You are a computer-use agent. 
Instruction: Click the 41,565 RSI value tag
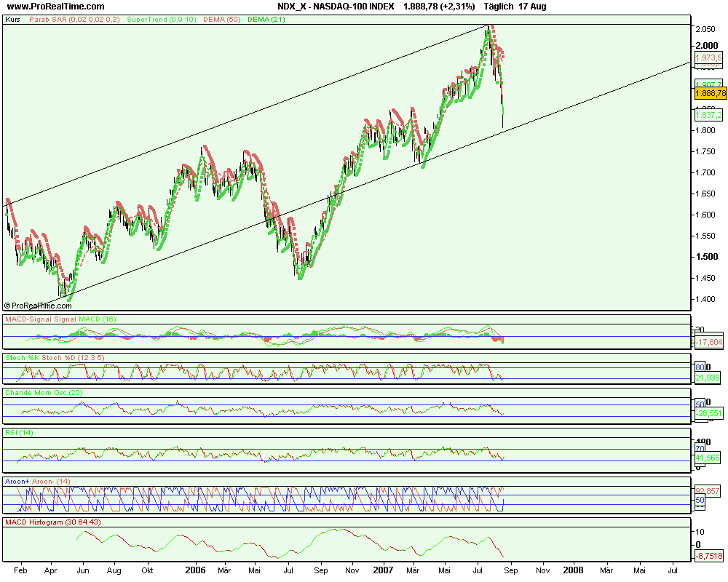(708, 458)
